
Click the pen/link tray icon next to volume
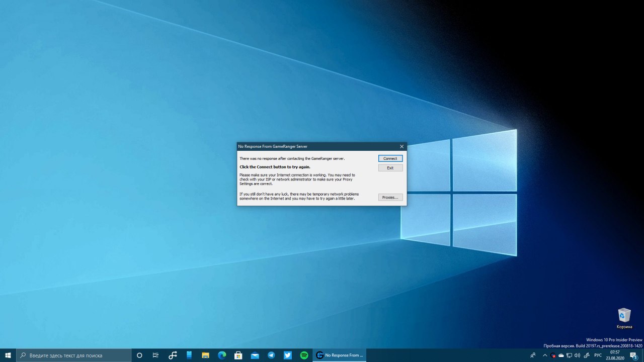586,355
